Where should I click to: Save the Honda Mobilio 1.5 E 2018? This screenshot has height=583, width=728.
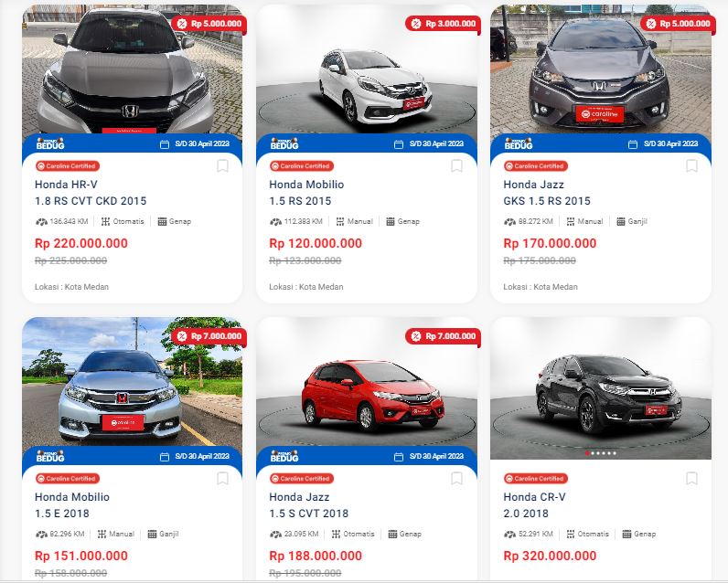pos(222,478)
